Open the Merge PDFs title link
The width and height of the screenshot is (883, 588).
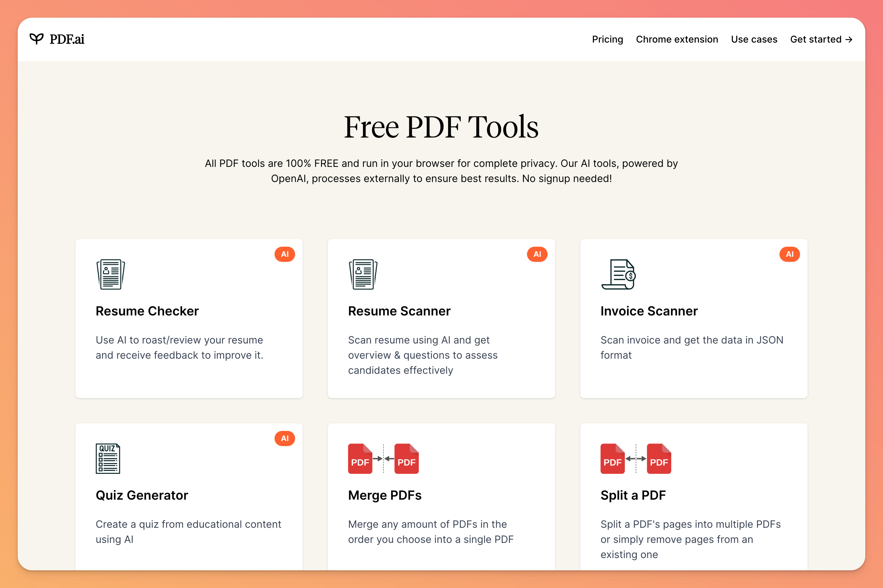tap(385, 495)
